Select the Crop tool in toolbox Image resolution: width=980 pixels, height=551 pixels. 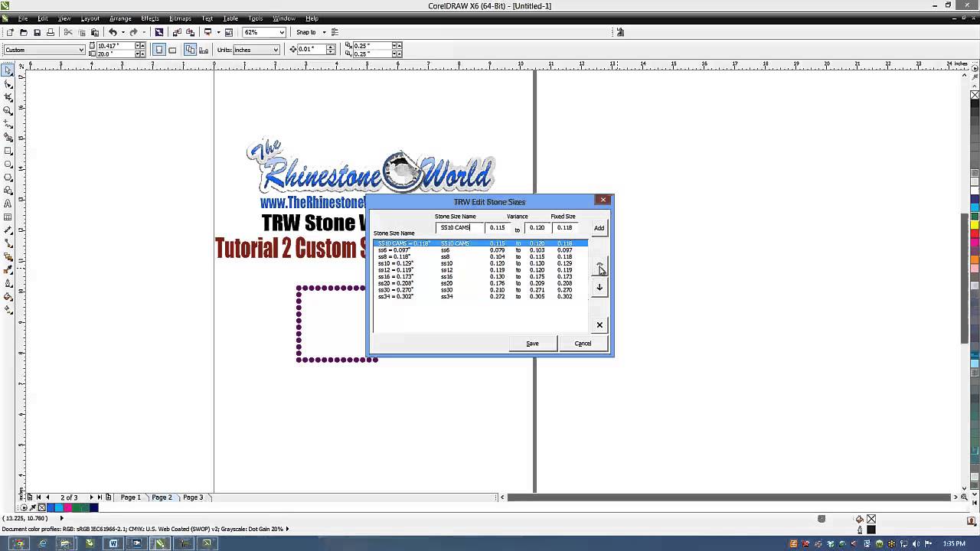point(8,97)
